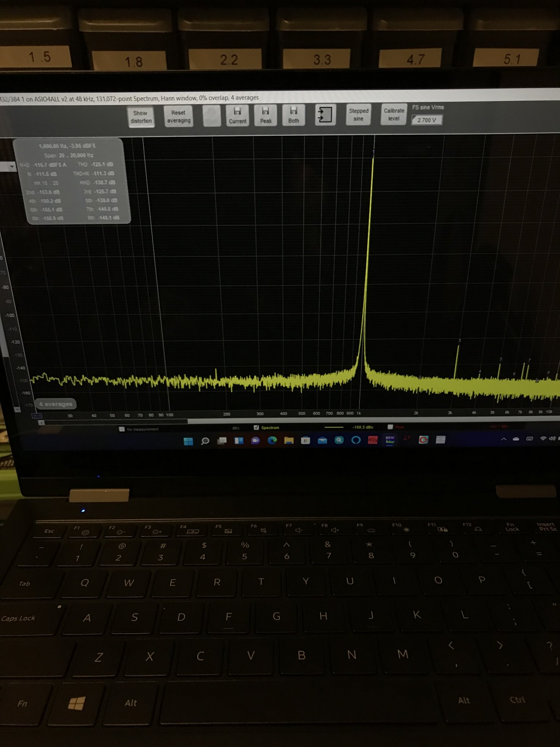Enable the Peak trace checkbox
Viewport: 560px width, 747px height.
click(x=390, y=427)
